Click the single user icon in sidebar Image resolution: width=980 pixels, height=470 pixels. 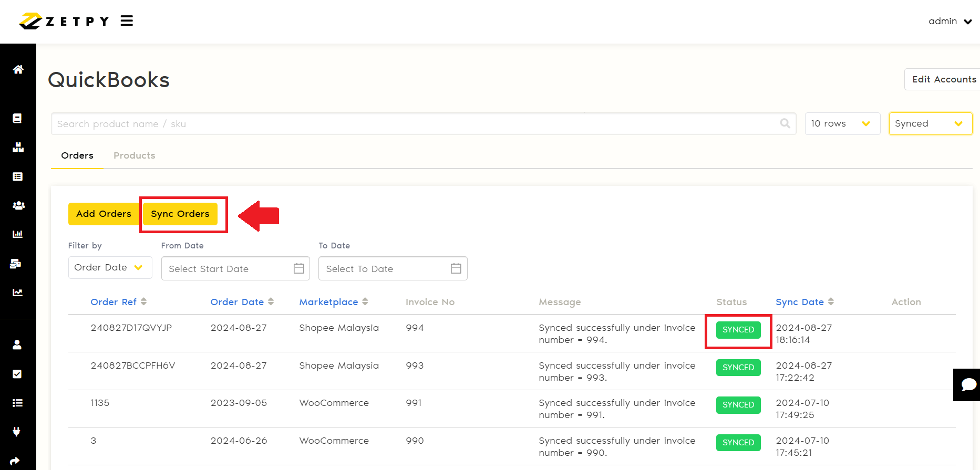pyautogui.click(x=17, y=344)
